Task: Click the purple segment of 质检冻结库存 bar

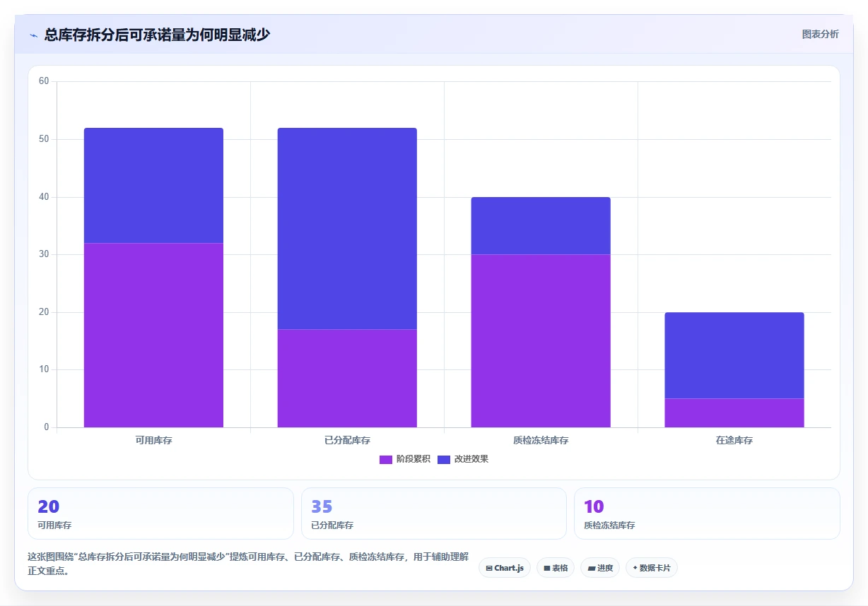Action: pyautogui.click(x=541, y=340)
